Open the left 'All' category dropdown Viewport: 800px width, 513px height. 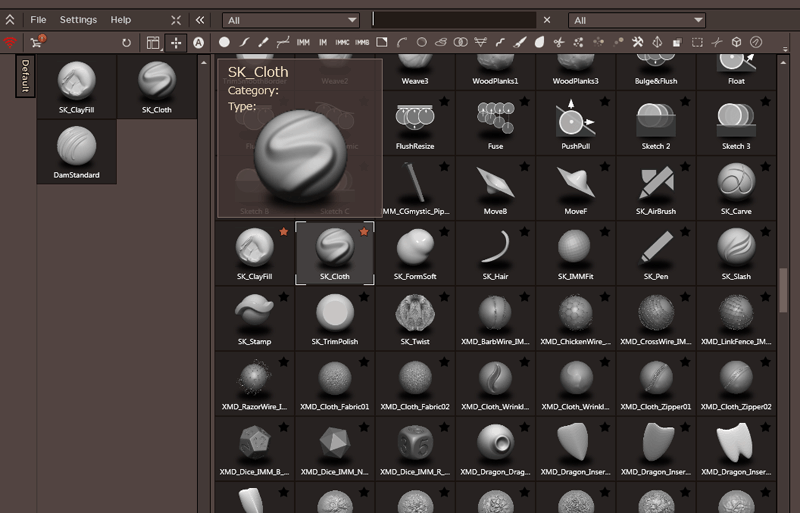(291, 20)
